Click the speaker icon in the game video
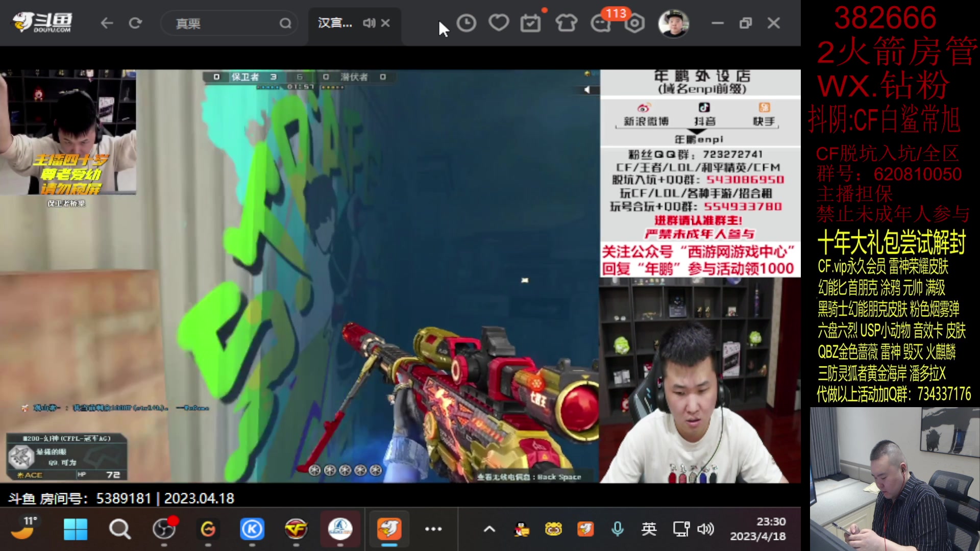This screenshot has height=551, width=980. [x=587, y=90]
